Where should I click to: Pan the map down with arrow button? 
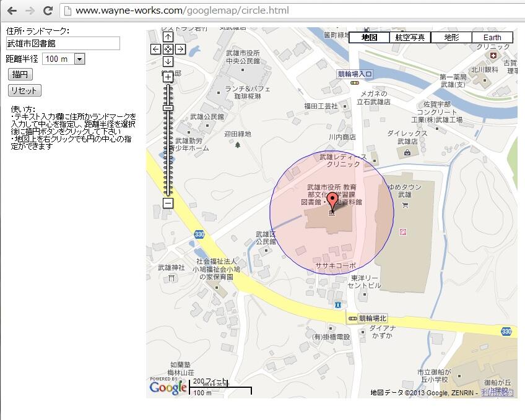click(168, 62)
